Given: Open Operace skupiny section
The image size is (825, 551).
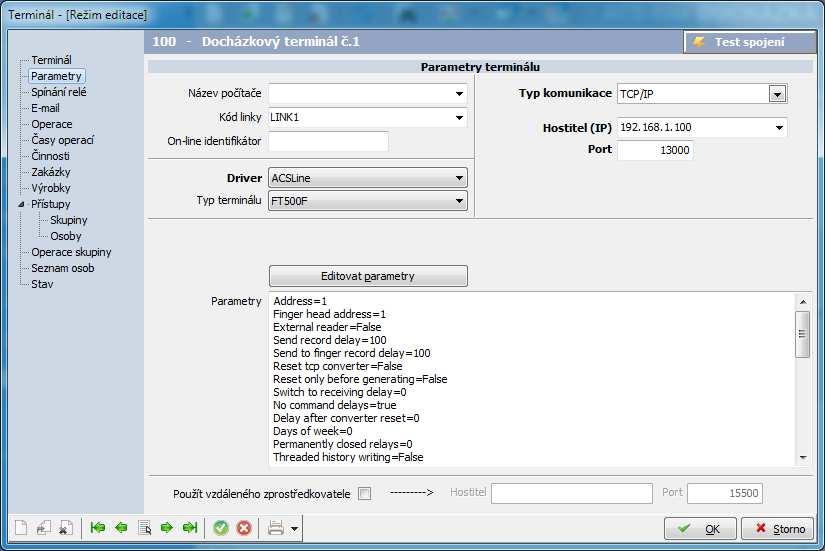Looking at the screenshot, I should coord(71,252).
